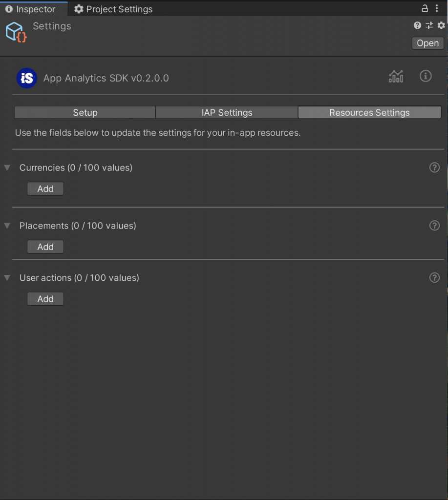Click the Open button

427,43
